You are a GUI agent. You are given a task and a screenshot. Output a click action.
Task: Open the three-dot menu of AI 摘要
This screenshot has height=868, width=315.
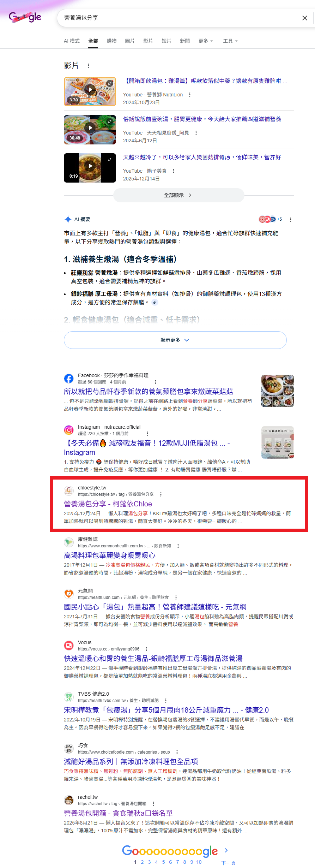click(x=291, y=220)
